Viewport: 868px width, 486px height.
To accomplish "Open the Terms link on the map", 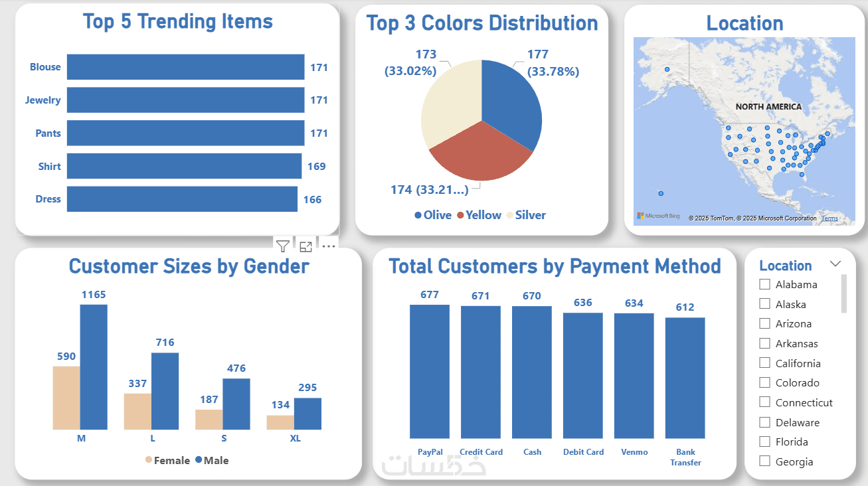I will (x=829, y=218).
